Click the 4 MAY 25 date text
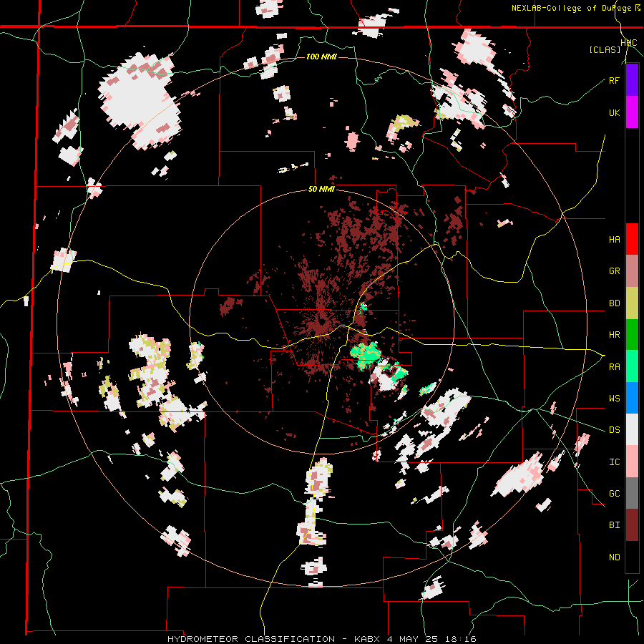 tap(412, 639)
